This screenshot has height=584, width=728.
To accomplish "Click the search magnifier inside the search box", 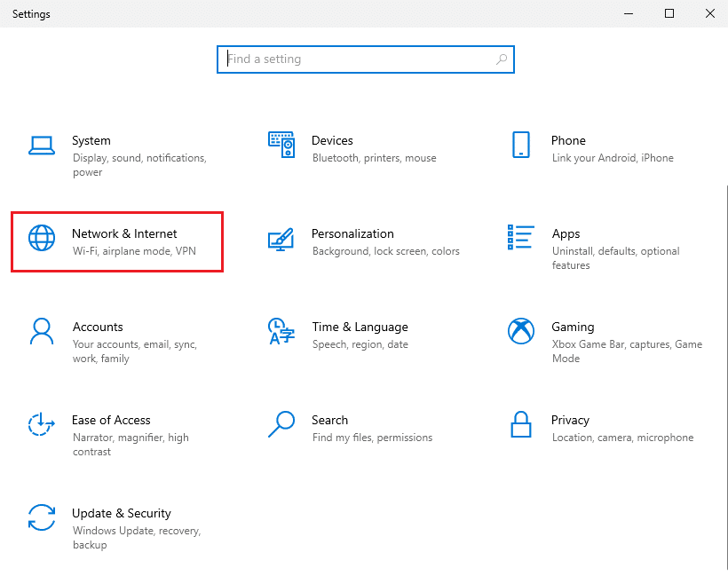I will (x=500, y=59).
